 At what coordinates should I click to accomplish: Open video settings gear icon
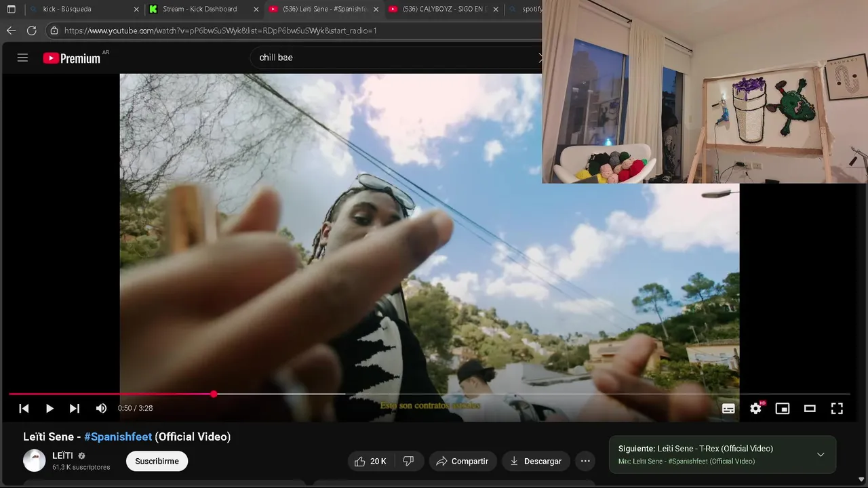tap(755, 408)
